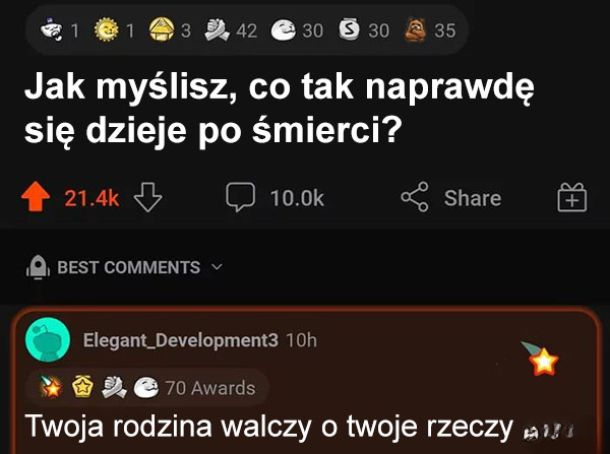Click the handshake award showing 42
Viewport: 610px width, 454px height.
[x=217, y=30]
